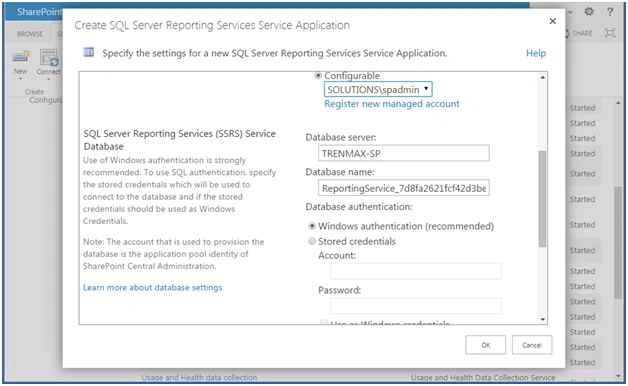Click the 'Database authentication:' label
Viewport: 628px width, 386px height.
click(359, 207)
